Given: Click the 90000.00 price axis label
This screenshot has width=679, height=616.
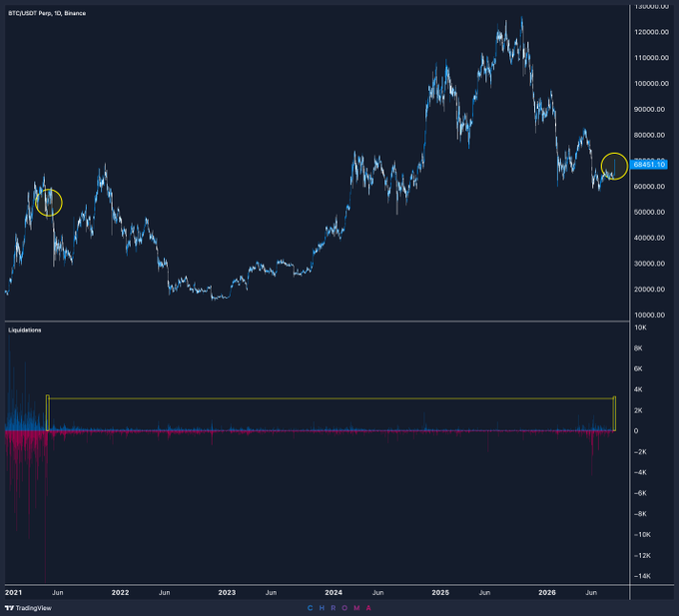Looking at the screenshot, I should click(650, 109).
